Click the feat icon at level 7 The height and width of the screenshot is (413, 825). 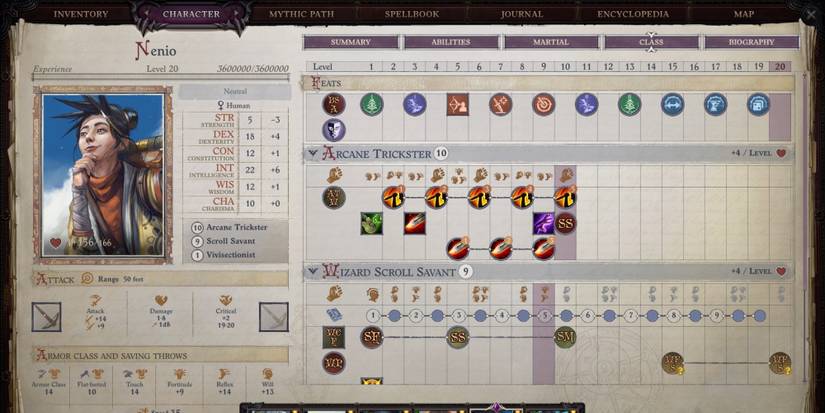click(500, 104)
